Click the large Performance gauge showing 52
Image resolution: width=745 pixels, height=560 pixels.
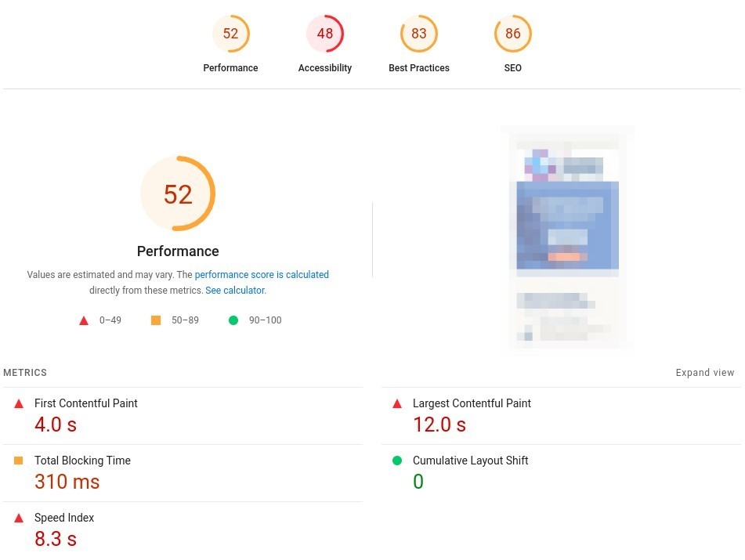pos(178,193)
